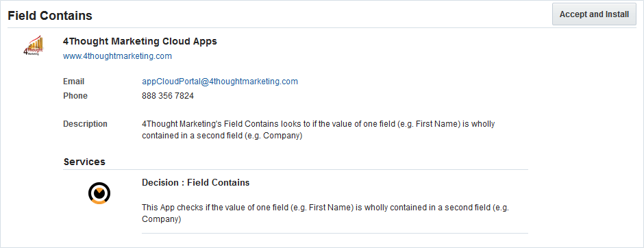This screenshot has width=644, height=248.
Task: Click the Phone label
Action: 75,96
